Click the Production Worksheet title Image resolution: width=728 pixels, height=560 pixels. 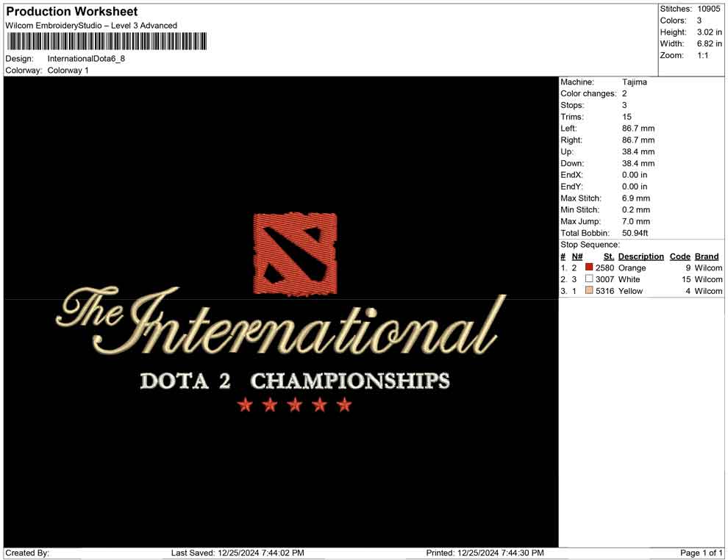(x=71, y=12)
